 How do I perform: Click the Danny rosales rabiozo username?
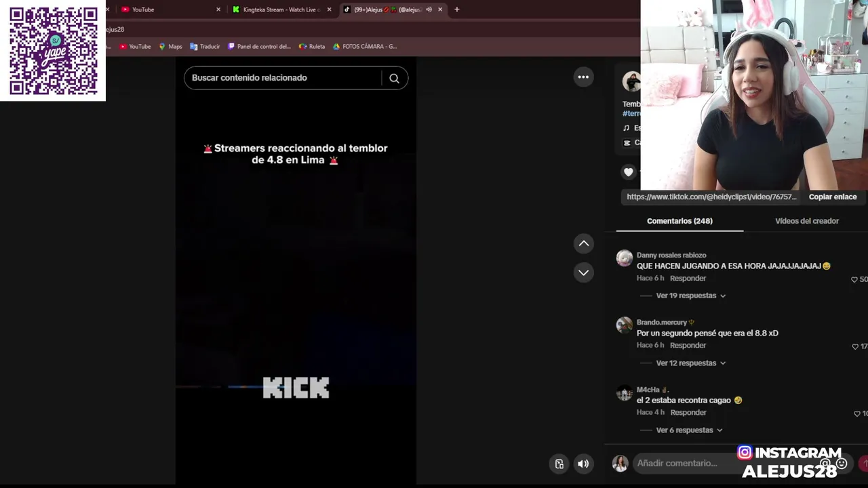pyautogui.click(x=671, y=256)
